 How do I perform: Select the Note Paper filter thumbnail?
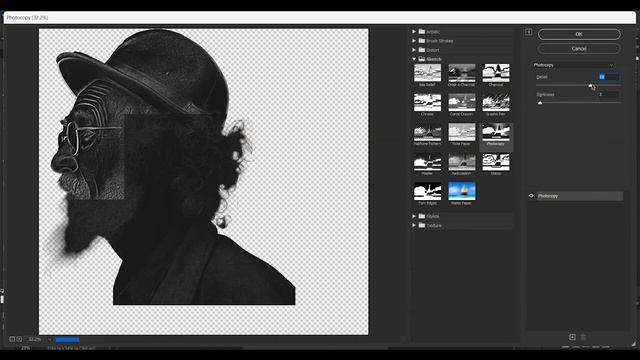tap(462, 132)
